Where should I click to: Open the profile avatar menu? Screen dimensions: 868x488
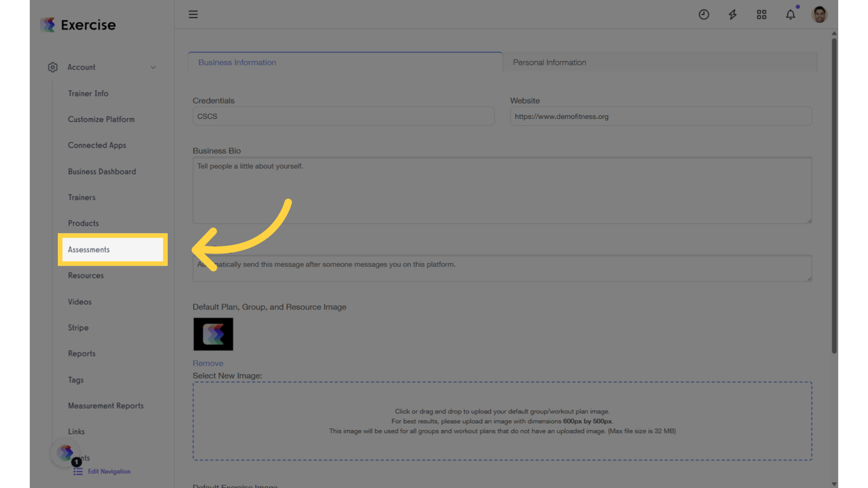pyautogui.click(x=819, y=14)
